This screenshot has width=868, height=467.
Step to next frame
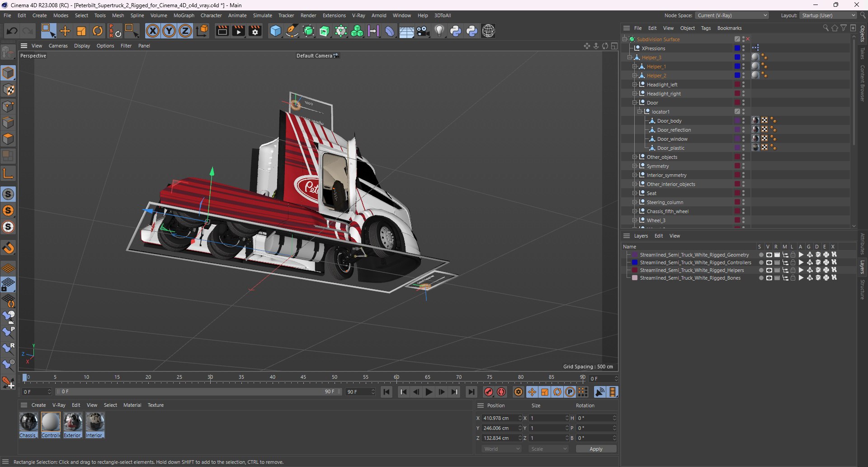(442, 392)
